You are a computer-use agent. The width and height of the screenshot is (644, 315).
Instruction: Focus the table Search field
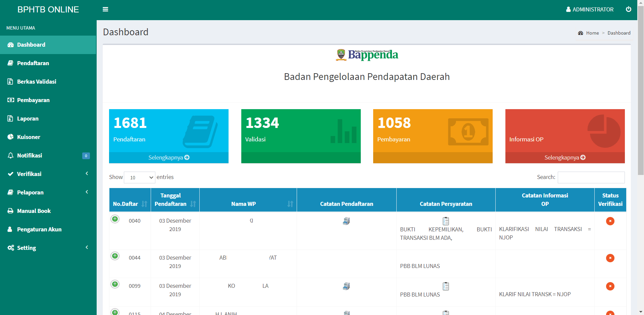[x=591, y=177]
